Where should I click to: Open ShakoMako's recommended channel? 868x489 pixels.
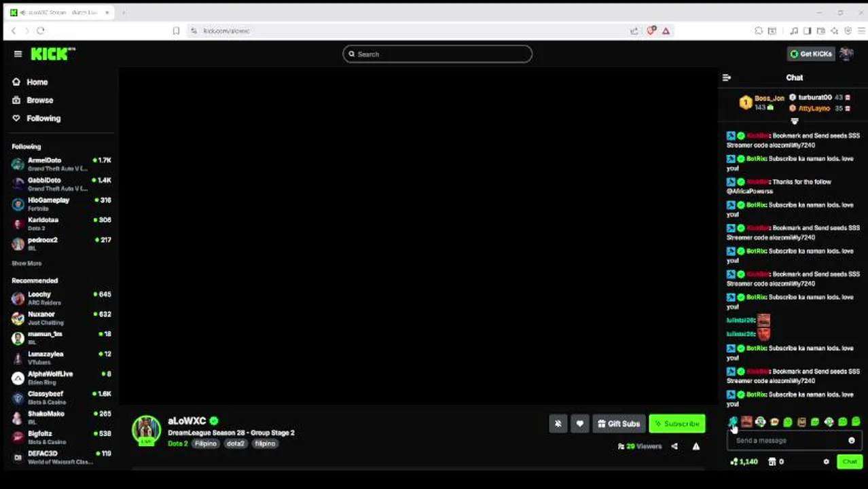tap(61, 417)
